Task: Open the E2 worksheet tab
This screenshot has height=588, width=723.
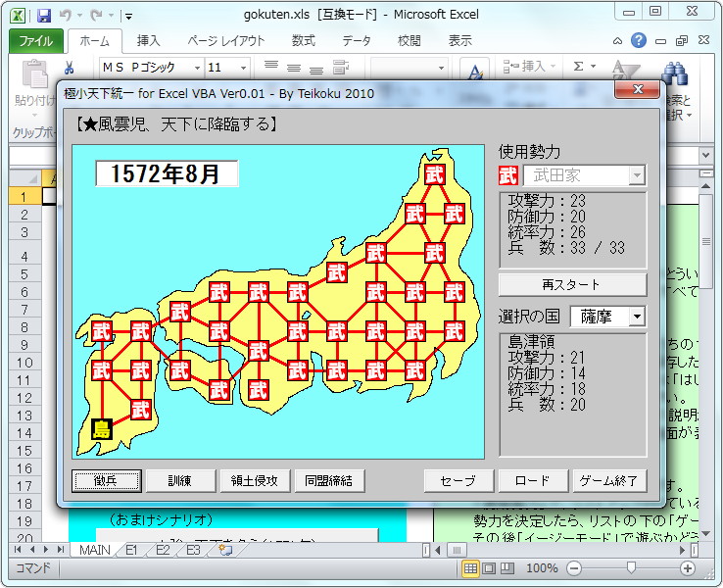Action: 163,550
